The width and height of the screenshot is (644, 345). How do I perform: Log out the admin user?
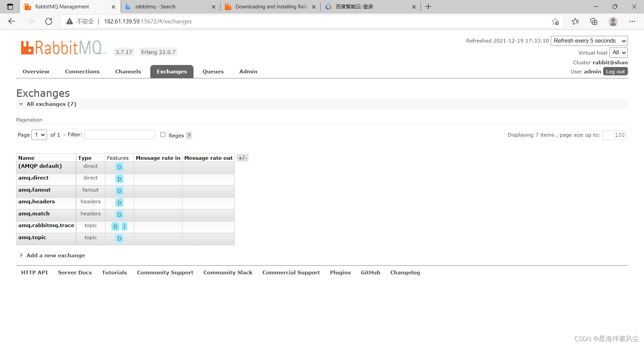pos(615,71)
